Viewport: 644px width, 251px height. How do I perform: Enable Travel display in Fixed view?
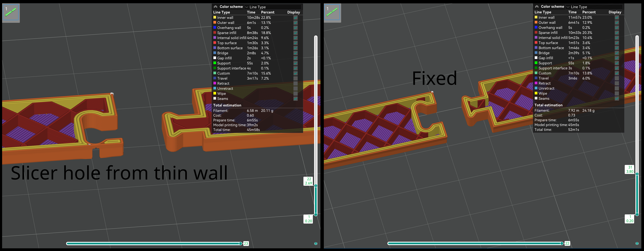(617, 78)
